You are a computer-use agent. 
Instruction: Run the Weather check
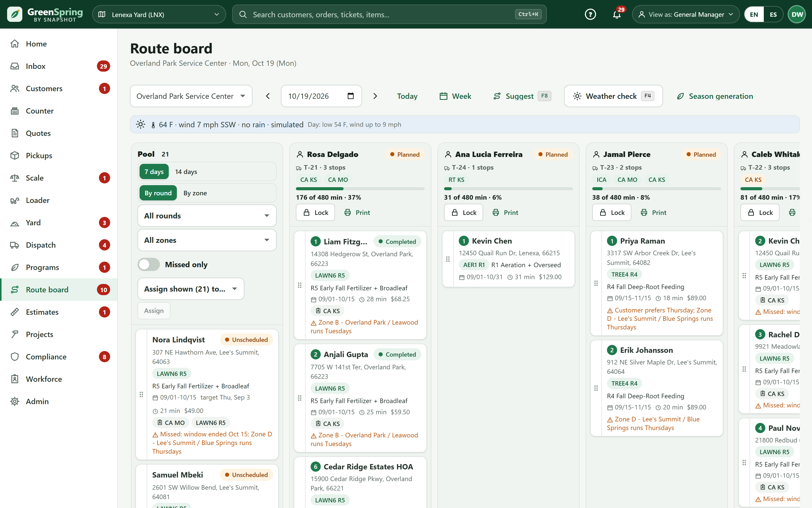pyautogui.click(x=613, y=96)
